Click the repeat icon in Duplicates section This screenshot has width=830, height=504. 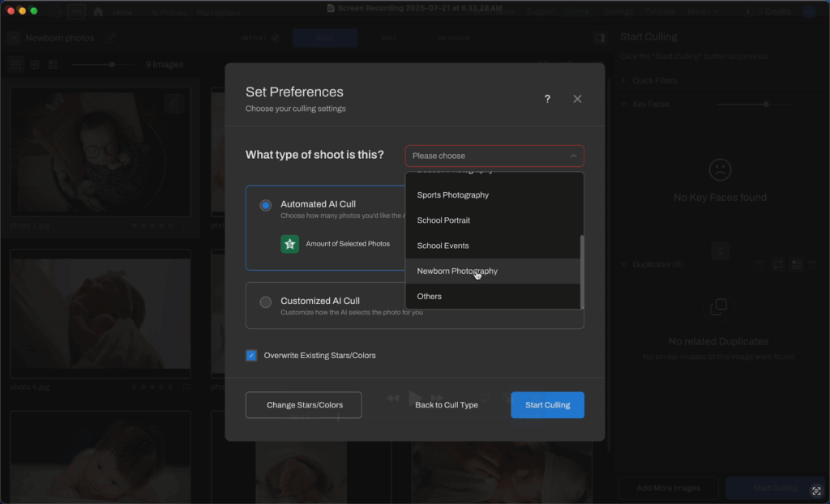(x=778, y=264)
